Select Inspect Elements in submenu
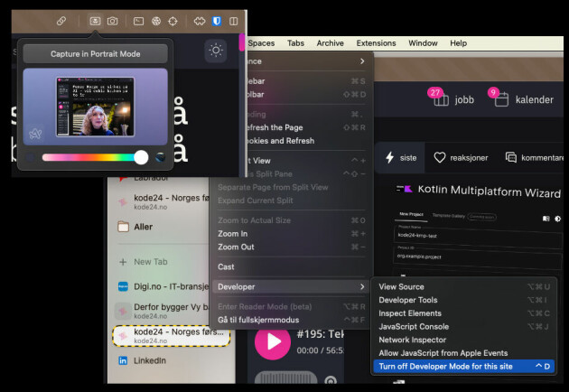 coord(464,313)
